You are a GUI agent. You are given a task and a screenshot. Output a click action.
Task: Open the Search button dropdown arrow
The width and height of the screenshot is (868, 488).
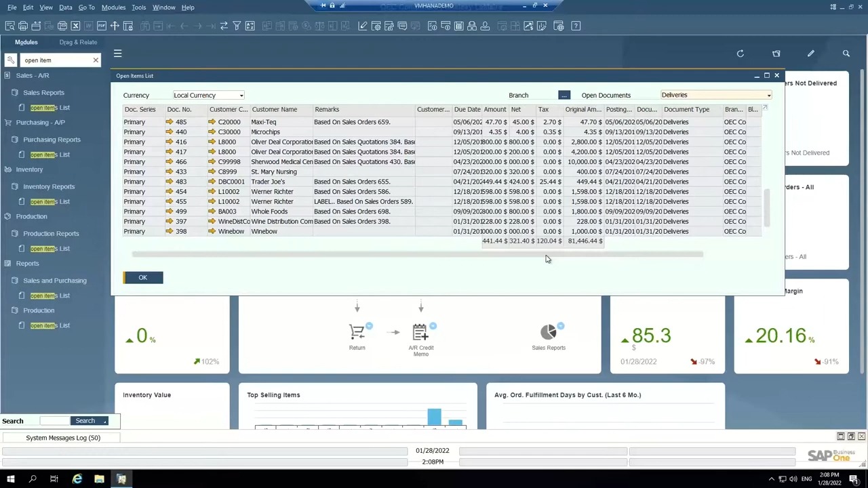coord(104,421)
